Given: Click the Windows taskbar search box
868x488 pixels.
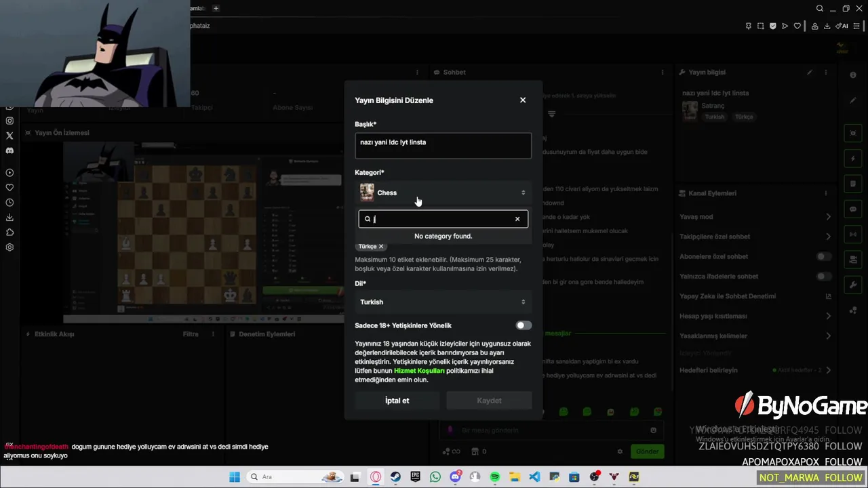Looking at the screenshot, I should [296, 477].
